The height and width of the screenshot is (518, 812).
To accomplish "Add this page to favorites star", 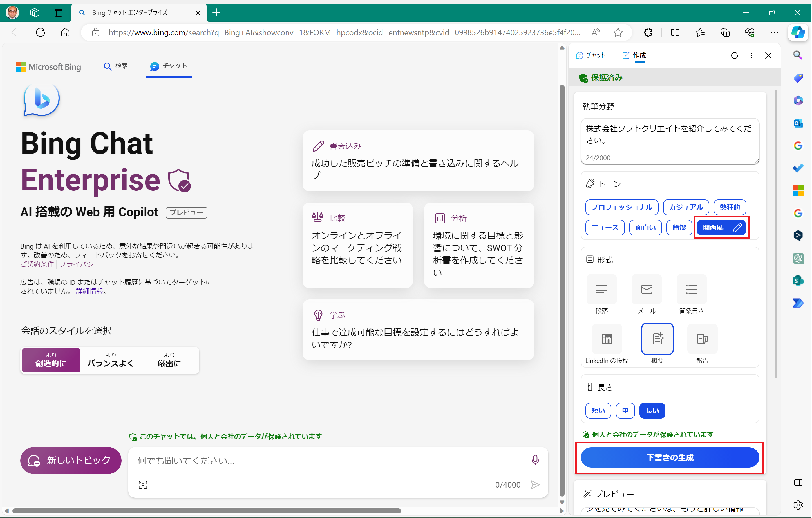I will (618, 32).
